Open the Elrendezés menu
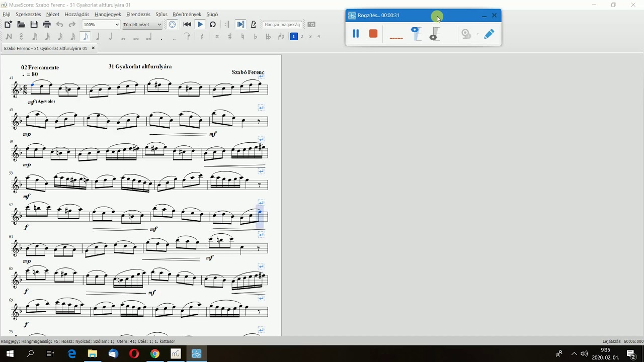 point(138,15)
